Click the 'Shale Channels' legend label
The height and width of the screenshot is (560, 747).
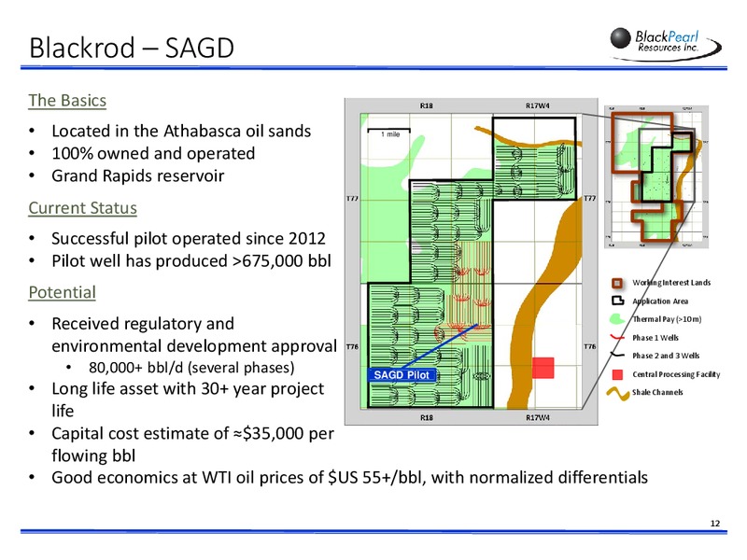pyautogui.click(x=657, y=392)
